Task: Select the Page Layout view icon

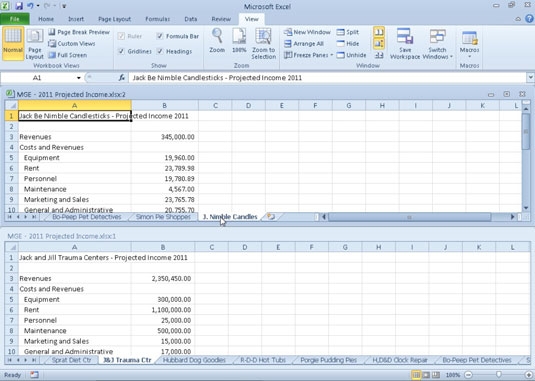Action: pos(35,36)
